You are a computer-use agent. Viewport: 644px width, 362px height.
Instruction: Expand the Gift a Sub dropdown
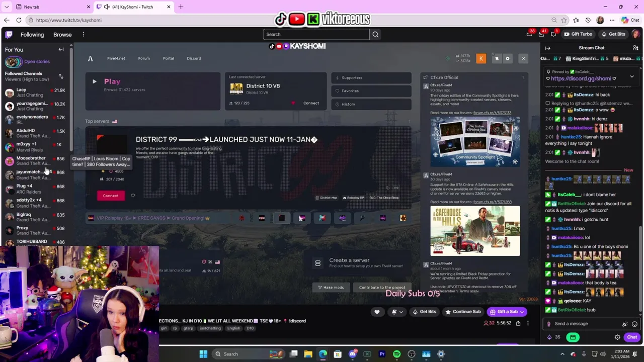pos(522,312)
